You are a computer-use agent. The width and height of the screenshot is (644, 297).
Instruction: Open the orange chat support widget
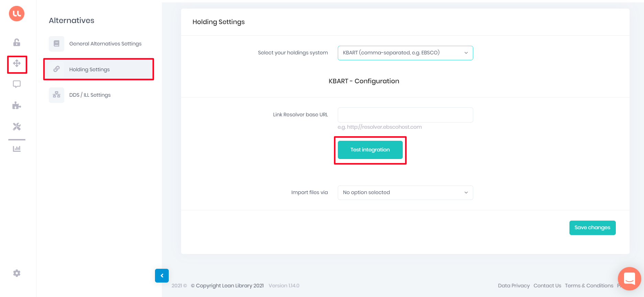pos(630,279)
